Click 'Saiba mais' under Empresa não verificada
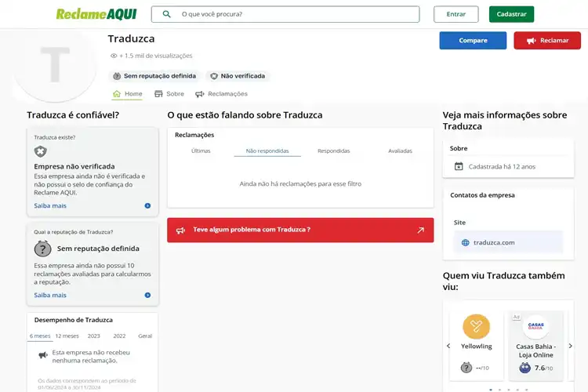 click(50, 205)
